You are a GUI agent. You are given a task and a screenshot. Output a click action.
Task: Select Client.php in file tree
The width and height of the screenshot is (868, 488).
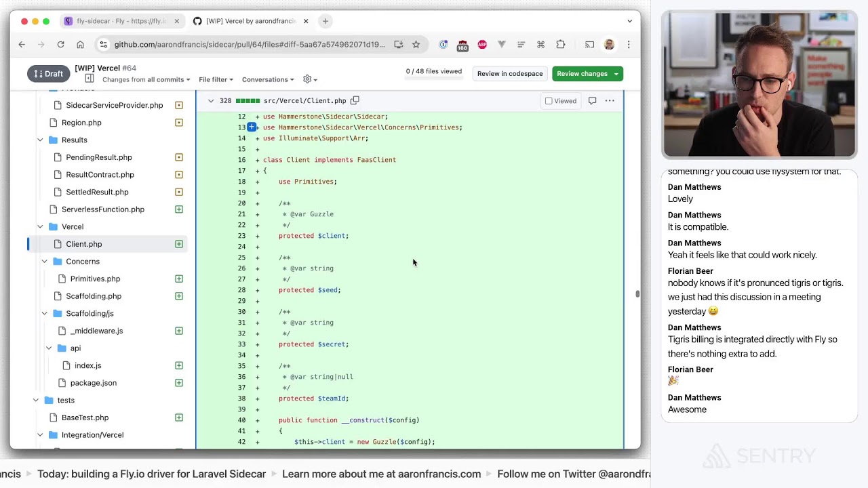pos(84,244)
